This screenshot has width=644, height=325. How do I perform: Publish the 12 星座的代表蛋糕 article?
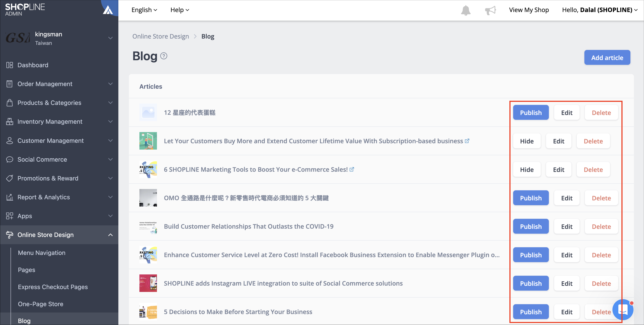(x=531, y=113)
